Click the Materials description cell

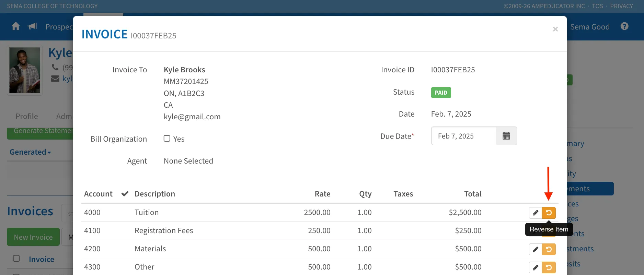(150, 249)
